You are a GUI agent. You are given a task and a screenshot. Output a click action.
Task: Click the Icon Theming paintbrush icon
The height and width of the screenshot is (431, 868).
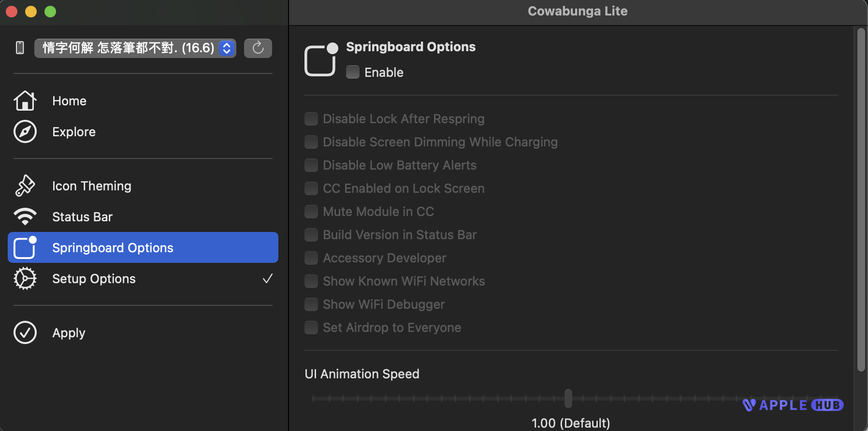[x=25, y=186]
